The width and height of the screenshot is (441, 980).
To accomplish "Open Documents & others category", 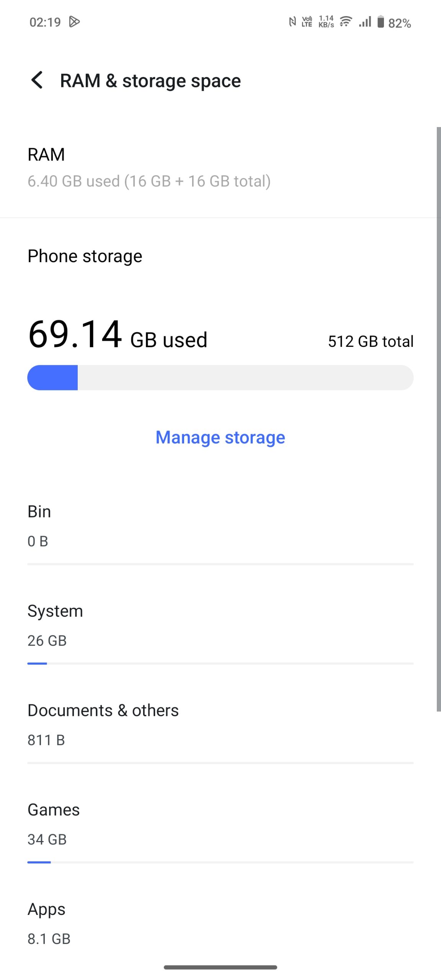I will coord(220,724).
